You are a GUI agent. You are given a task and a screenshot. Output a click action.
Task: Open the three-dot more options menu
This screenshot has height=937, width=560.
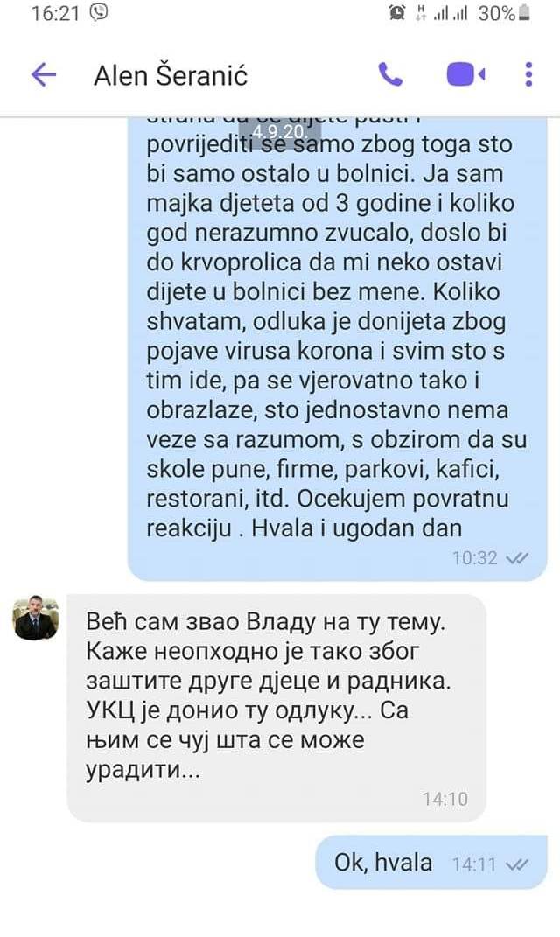click(528, 74)
